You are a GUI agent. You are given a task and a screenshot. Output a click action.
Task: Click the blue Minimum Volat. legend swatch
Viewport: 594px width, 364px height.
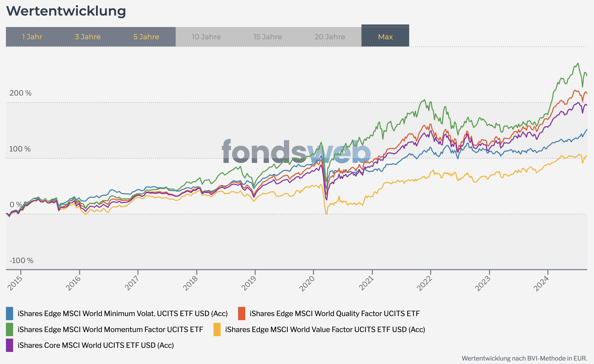click(x=10, y=313)
